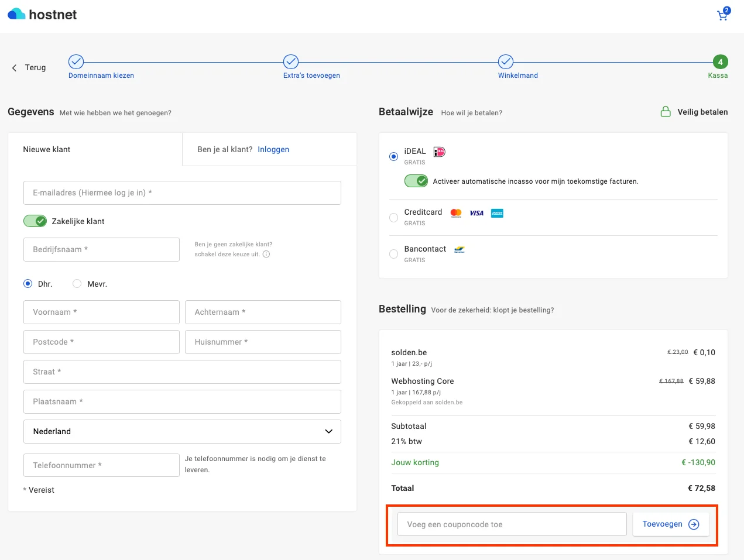The image size is (744, 560).
Task: Disable automatische incasso toggle
Action: click(x=416, y=181)
